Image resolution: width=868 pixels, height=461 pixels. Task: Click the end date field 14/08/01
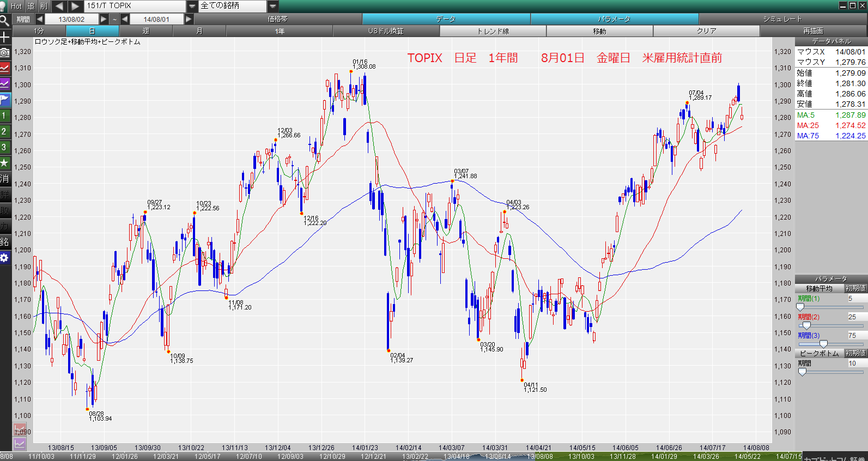(156, 19)
